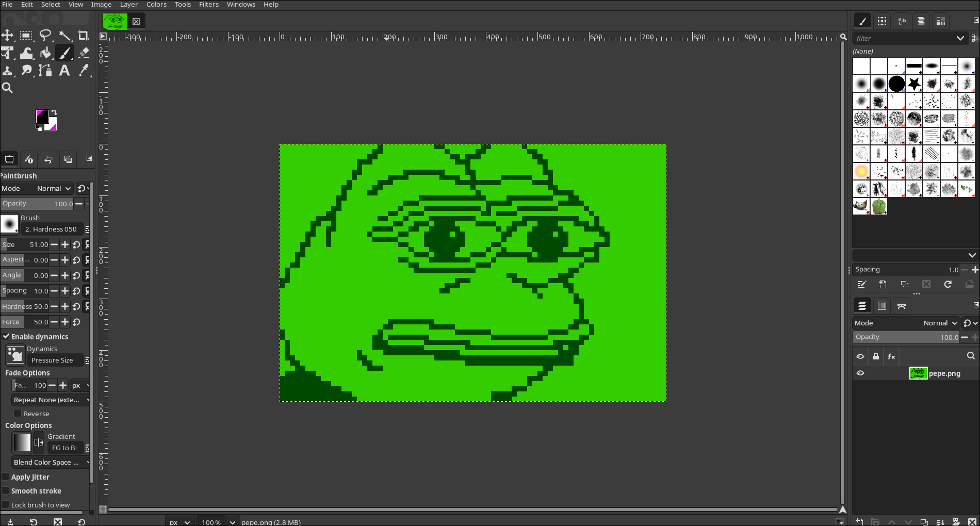
Task: Open the brush editor icon below the brushes
Action: pos(862,285)
